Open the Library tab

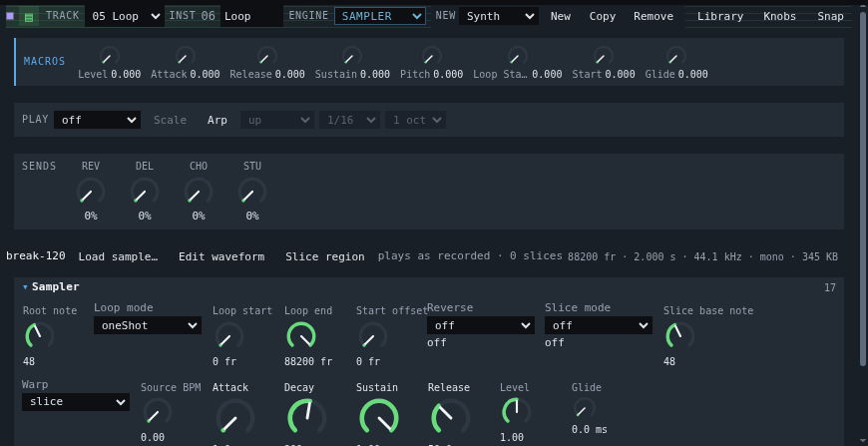click(x=720, y=16)
